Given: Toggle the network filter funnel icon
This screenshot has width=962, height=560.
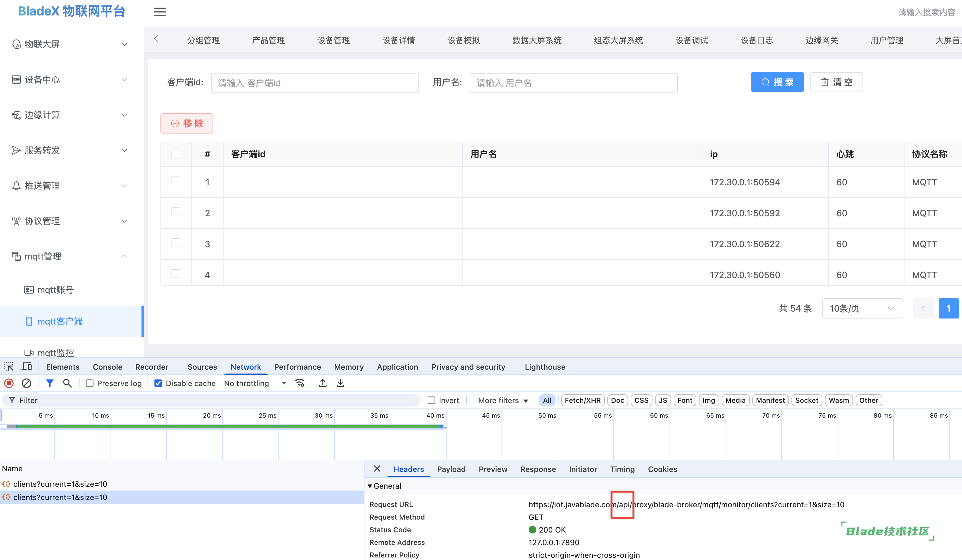Looking at the screenshot, I should click(x=50, y=383).
